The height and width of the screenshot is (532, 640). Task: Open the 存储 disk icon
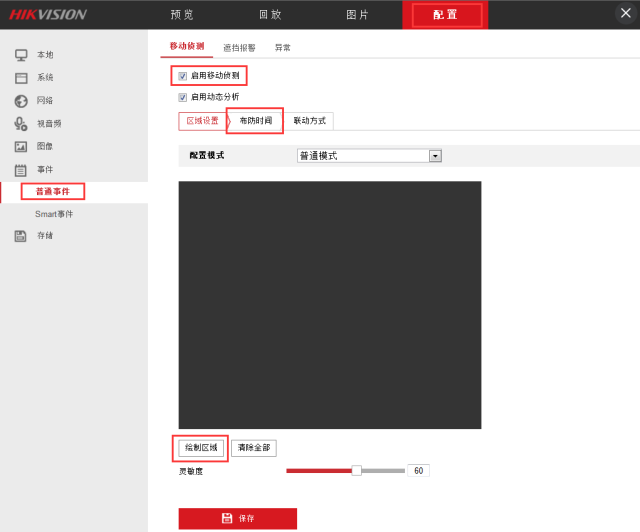click(x=20, y=236)
